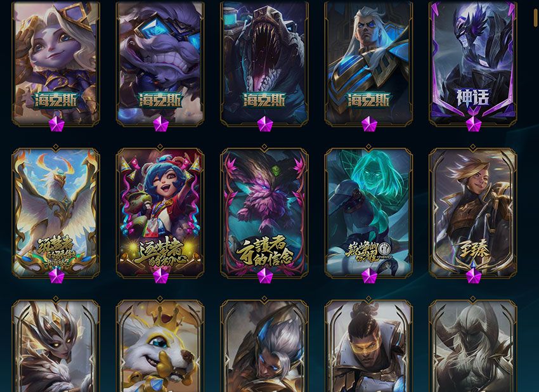Click gem under goggled purple creature card
The image size is (539, 392).
(160, 124)
